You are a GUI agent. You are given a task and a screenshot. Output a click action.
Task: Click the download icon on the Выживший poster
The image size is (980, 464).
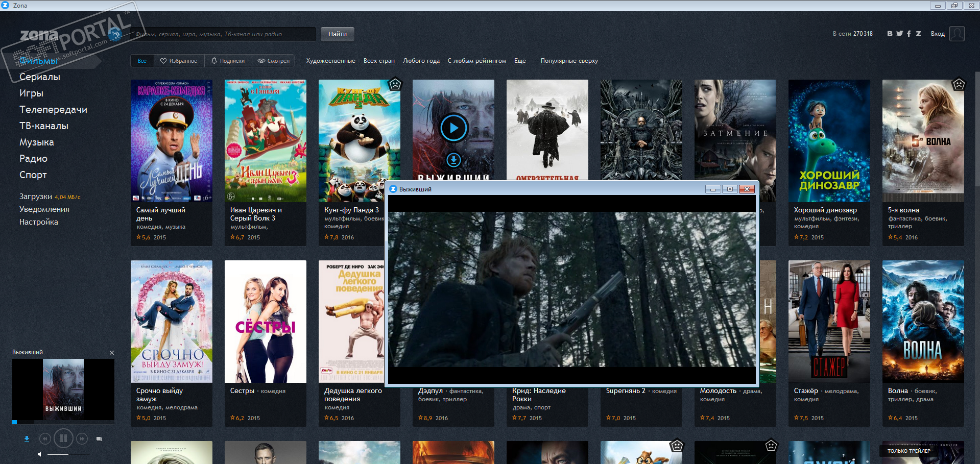click(x=453, y=160)
